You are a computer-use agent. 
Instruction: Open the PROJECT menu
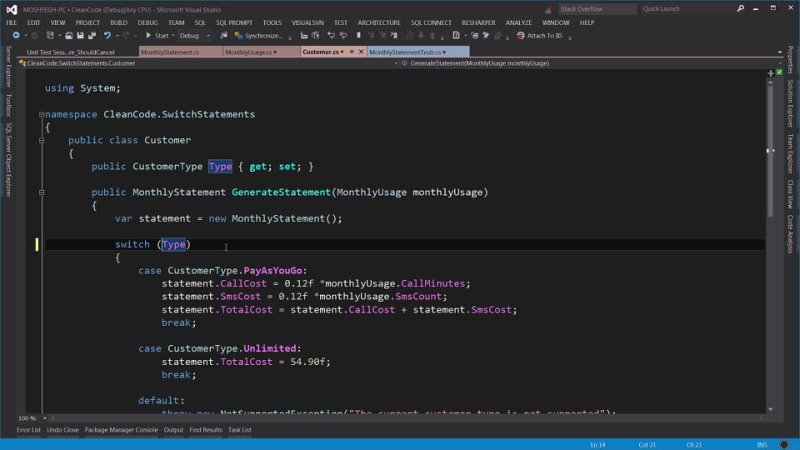(88, 22)
